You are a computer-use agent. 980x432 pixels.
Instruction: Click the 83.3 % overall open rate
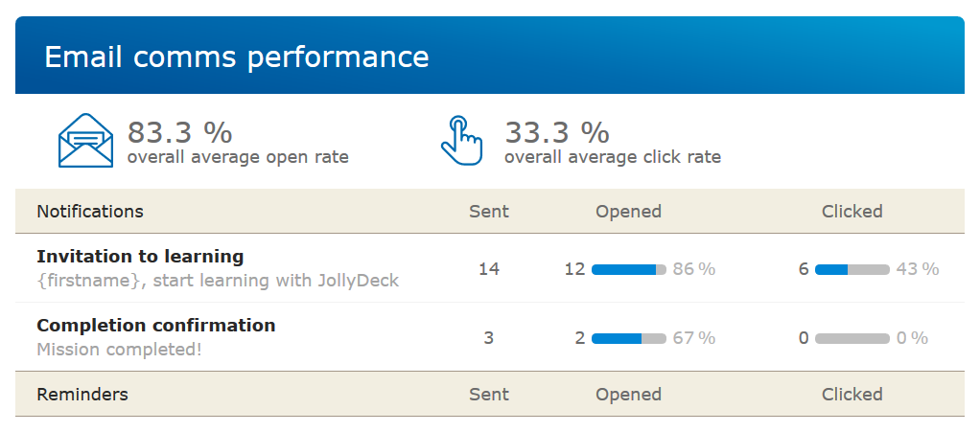180,132
